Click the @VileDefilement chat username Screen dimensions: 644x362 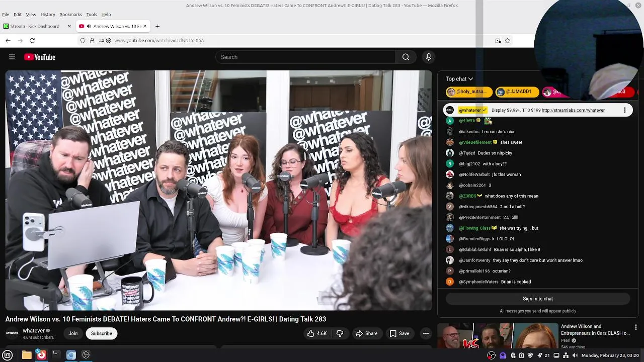(475, 142)
